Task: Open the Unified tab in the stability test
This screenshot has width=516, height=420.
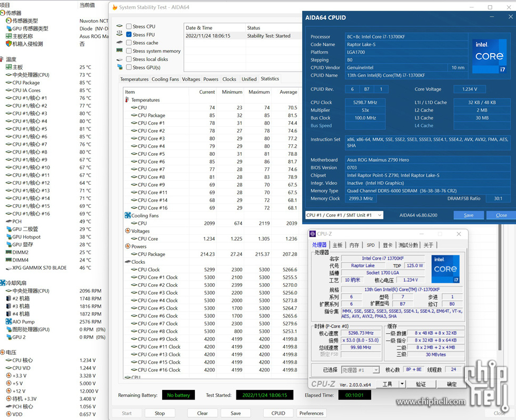Action: click(249, 79)
